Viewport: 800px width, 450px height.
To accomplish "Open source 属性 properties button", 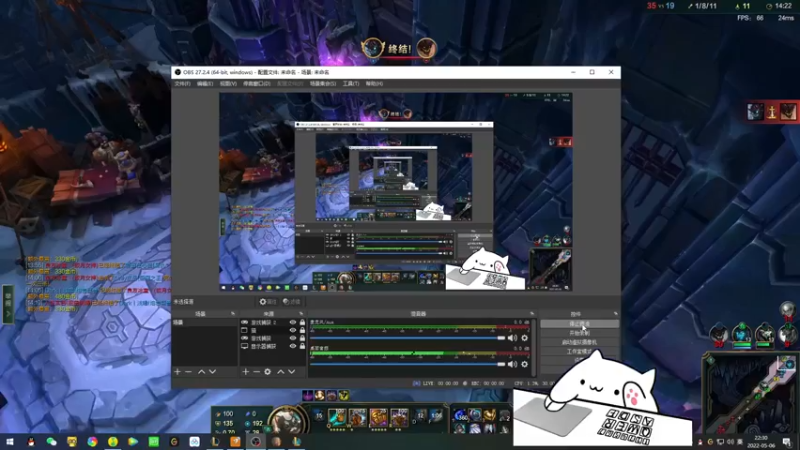I will [267, 302].
